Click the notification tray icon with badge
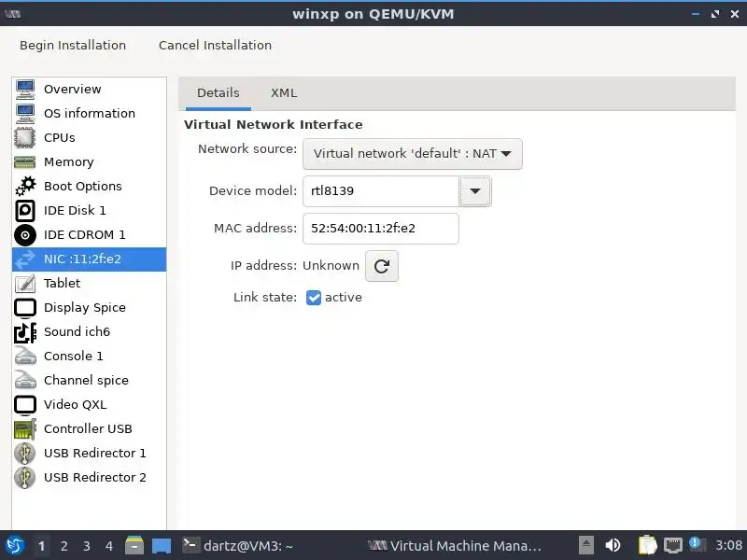This screenshot has width=747, height=560. 697,544
